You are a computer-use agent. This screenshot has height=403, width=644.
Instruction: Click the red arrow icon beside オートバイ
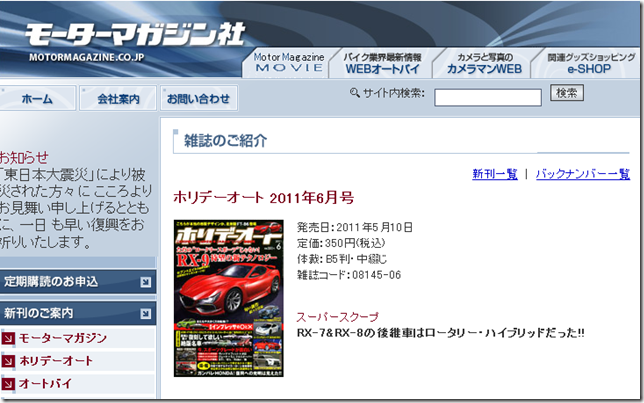pos(8,383)
